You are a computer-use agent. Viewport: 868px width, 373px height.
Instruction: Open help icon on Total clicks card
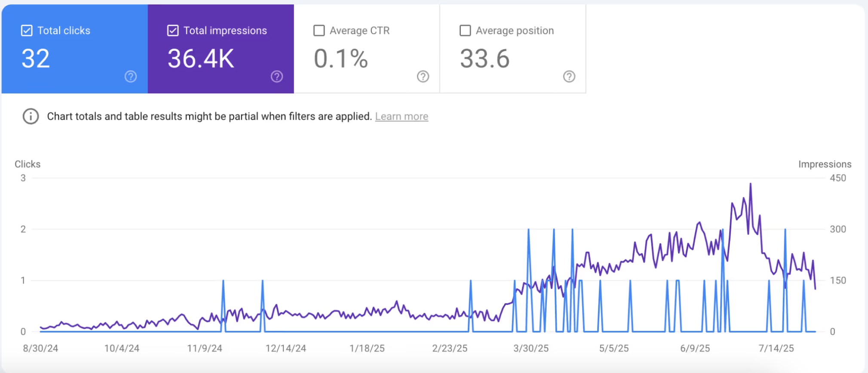pos(131,77)
